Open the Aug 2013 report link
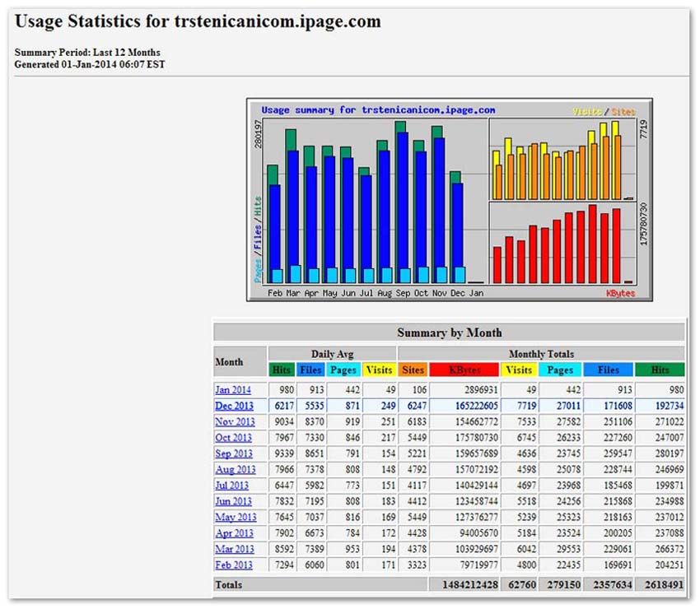The height and width of the screenshot is (609, 700). click(x=235, y=469)
